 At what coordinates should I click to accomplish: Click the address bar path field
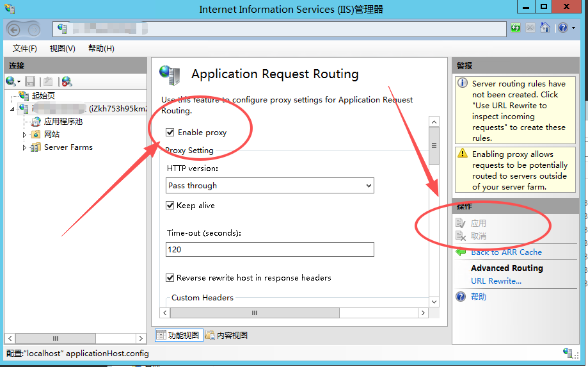click(280, 29)
